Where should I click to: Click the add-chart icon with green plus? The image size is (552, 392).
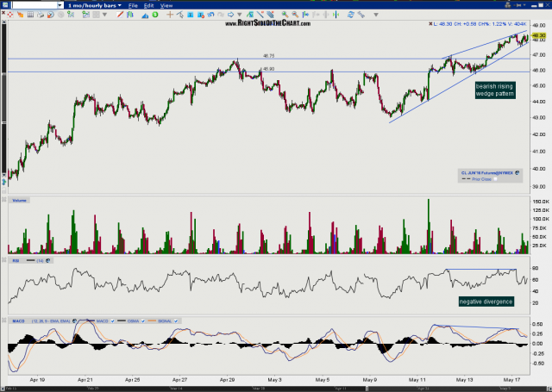(86, 15)
